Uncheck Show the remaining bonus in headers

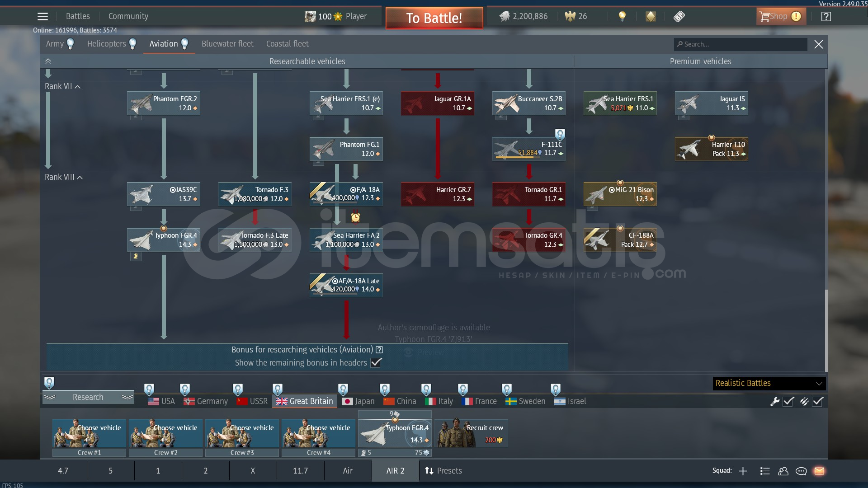[376, 362]
